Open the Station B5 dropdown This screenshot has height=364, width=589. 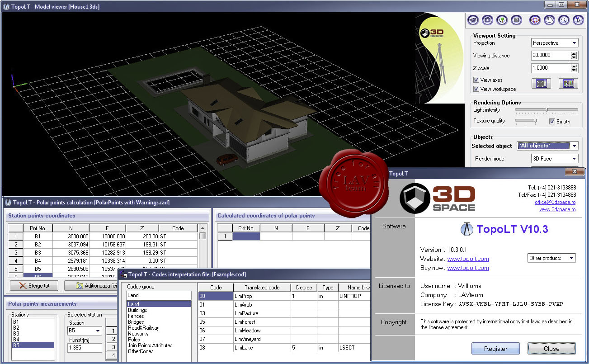(85, 331)
